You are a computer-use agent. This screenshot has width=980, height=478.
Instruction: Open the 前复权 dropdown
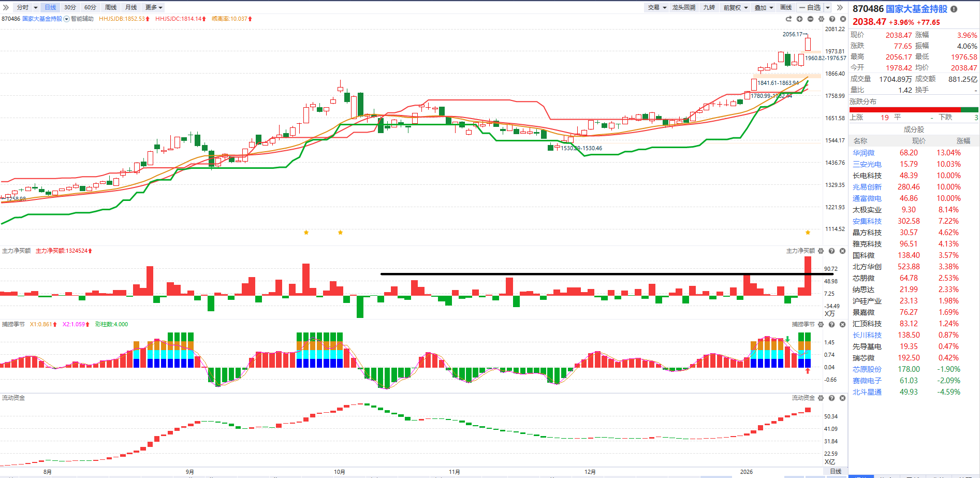[735, 7]
